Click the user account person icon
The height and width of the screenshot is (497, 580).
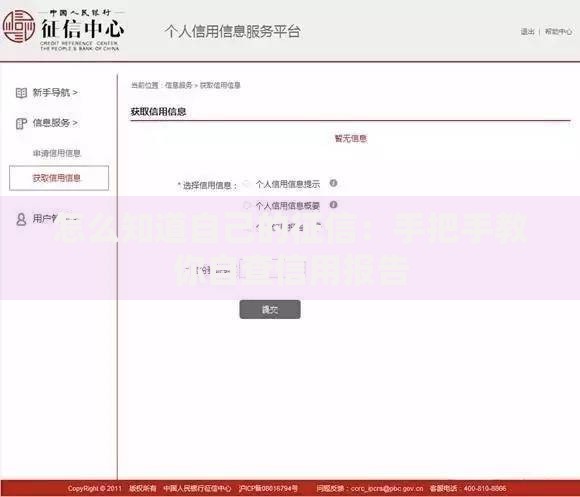pos(21,219)
